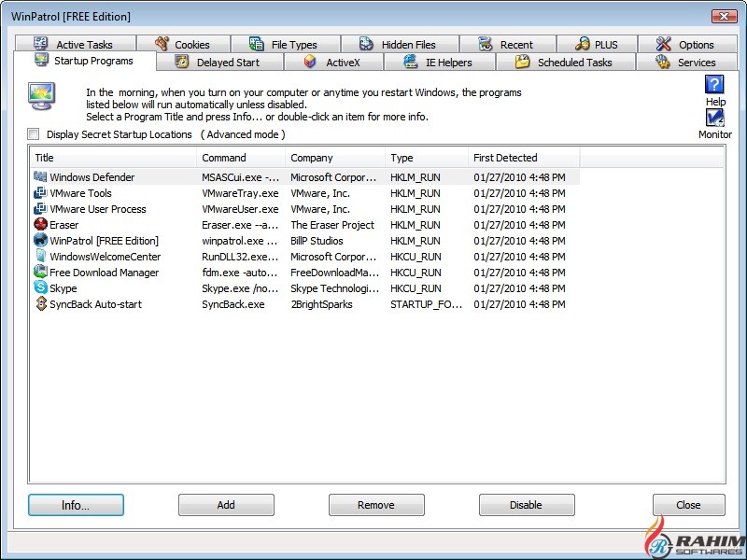Screen dimensions: 747x560
Task: Click the WindowsWelcomeCenter row icon
Action: (x=41, y=256)
